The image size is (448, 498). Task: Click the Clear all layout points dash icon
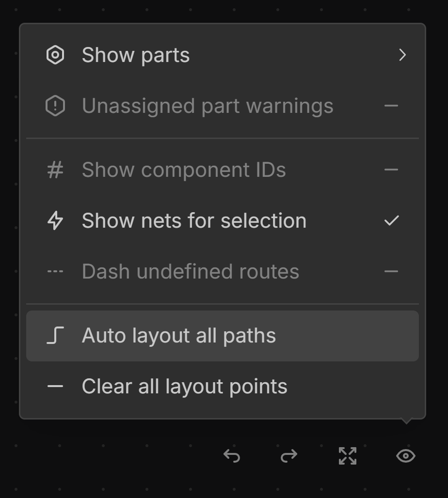(55, 387)
